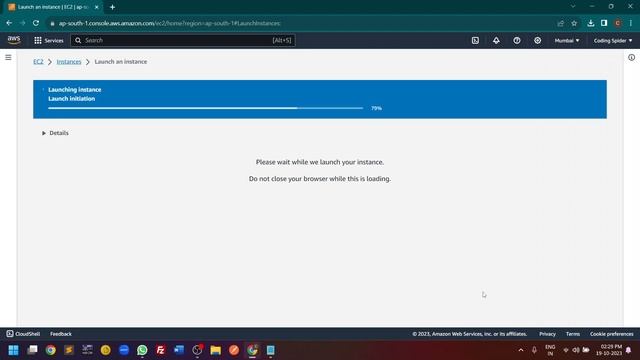
Task: Open the Privacy link
Action: tap(547, 334)
